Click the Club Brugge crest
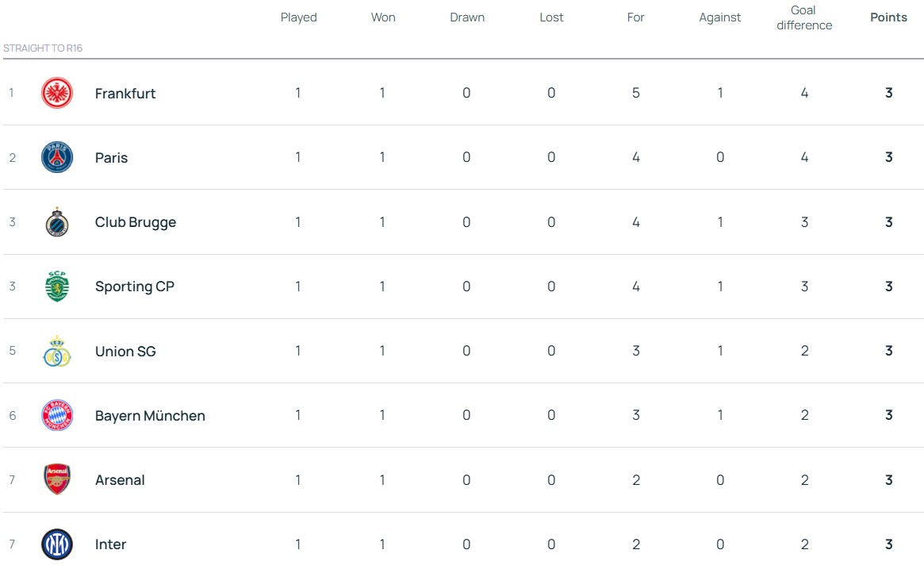Viewport: 924px width, 569px height. pos(57,222)
